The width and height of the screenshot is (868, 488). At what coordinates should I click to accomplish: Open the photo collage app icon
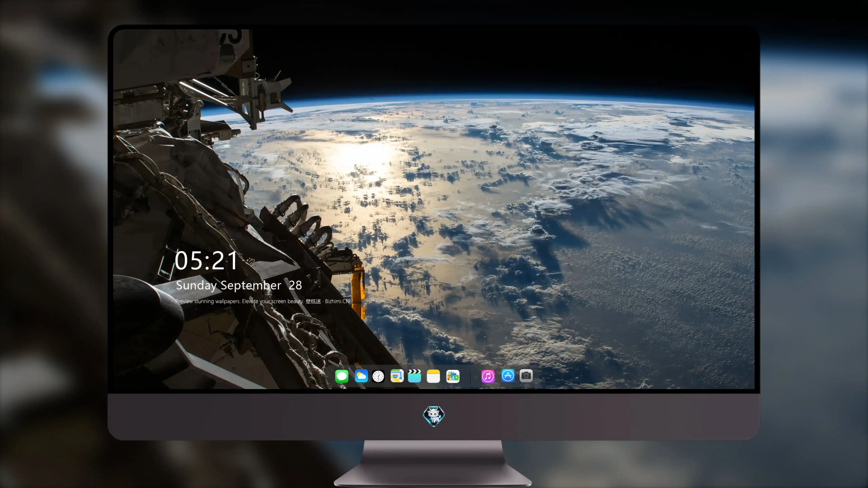(453, 376)
